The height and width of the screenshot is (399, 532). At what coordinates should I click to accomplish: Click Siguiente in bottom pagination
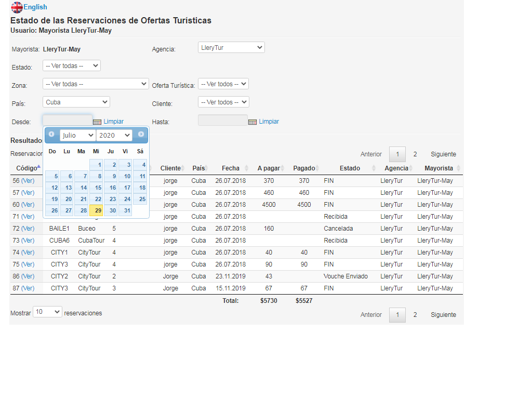pos(444,315)
